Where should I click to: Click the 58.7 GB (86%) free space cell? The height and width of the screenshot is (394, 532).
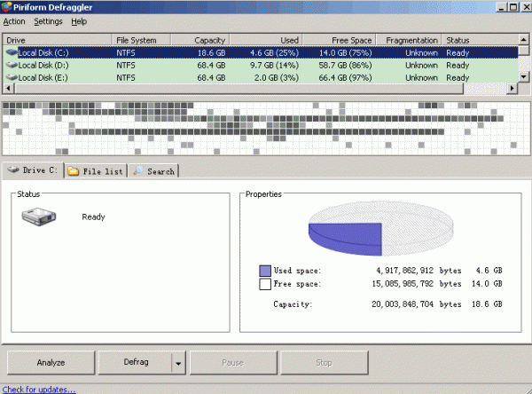coord(345,65)
